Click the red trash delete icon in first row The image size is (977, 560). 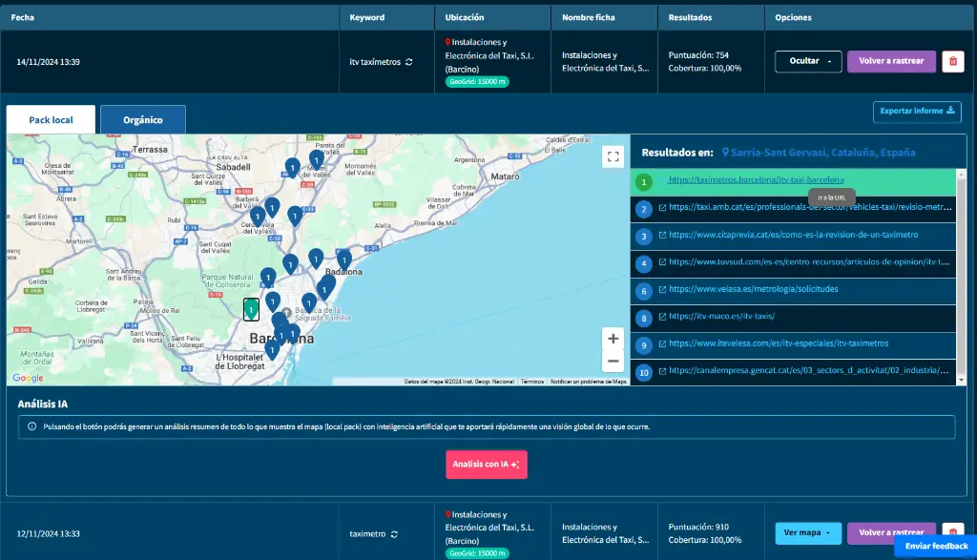pos(951,61)
